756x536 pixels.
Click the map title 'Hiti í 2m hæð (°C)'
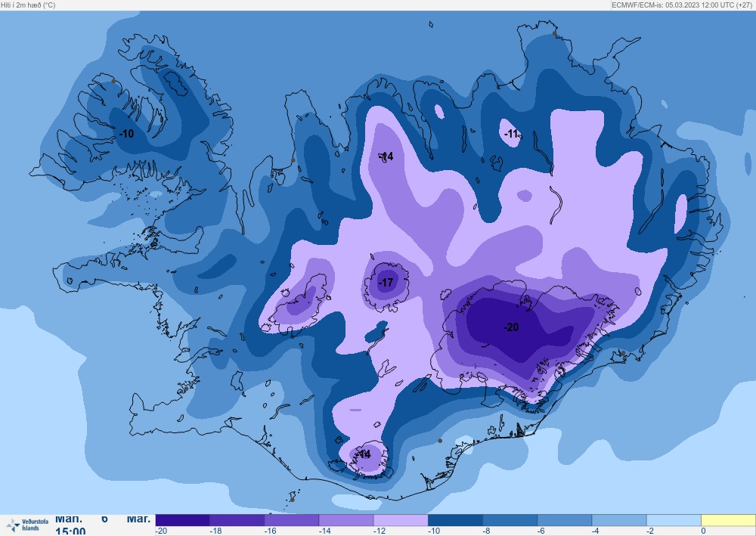(x=28, y=5)
